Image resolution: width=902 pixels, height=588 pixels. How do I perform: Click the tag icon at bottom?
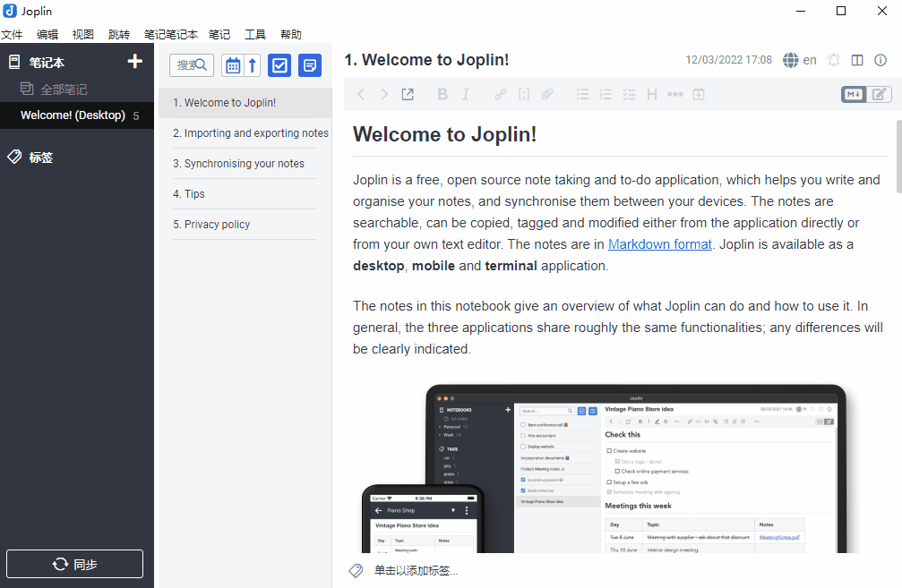tap(357, 571)
